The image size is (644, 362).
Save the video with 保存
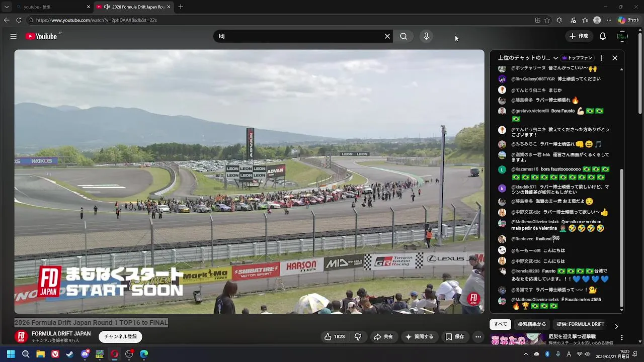(455, 337)
